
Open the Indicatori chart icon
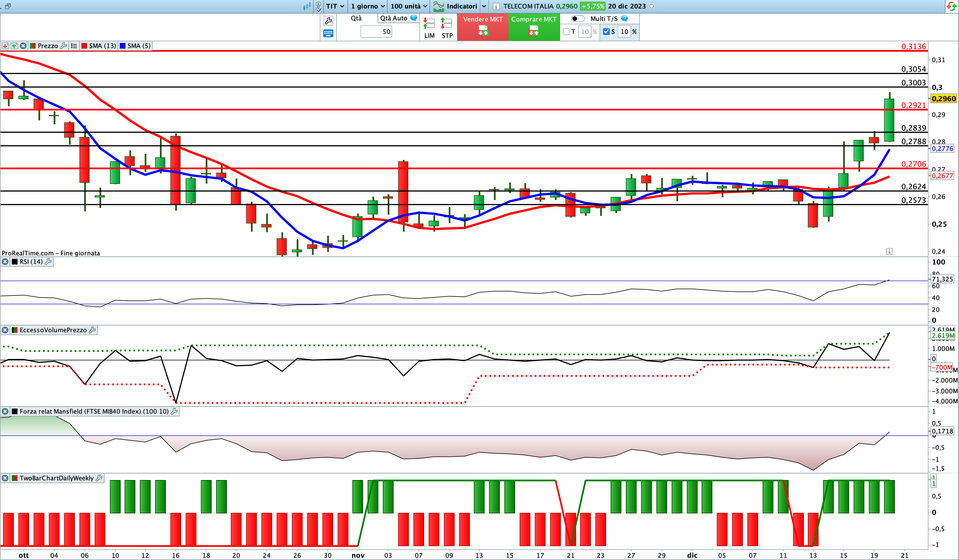[x=439, y=6]
